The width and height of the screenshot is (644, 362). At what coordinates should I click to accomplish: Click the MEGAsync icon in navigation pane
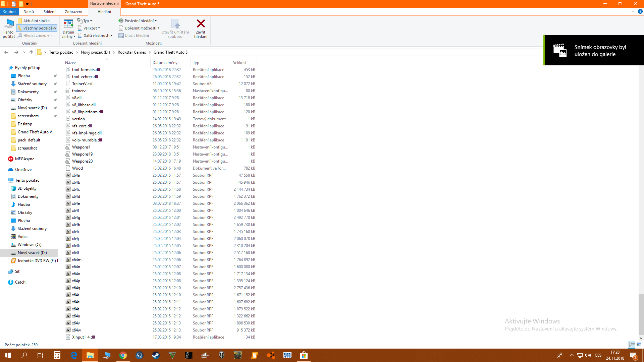11,159
